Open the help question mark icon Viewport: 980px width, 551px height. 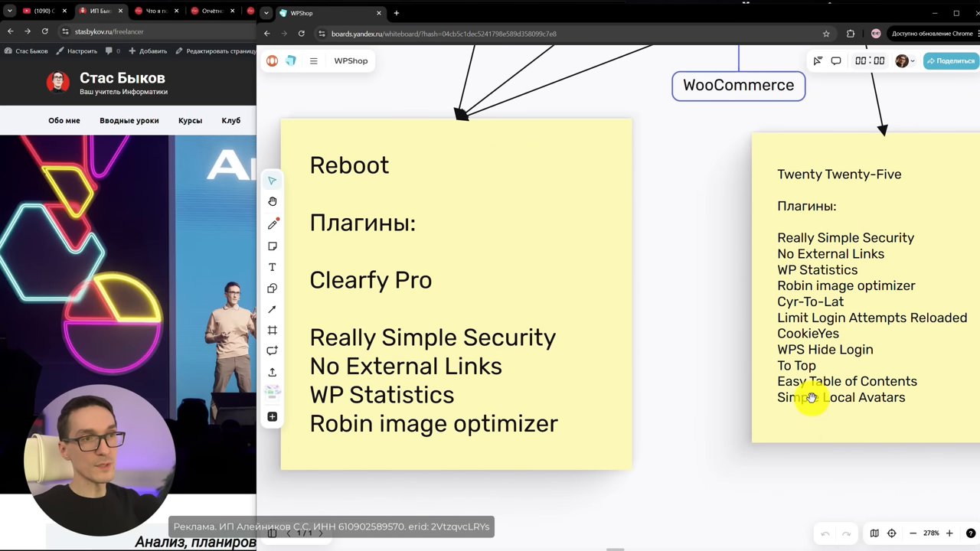click(x=970, y=533)
